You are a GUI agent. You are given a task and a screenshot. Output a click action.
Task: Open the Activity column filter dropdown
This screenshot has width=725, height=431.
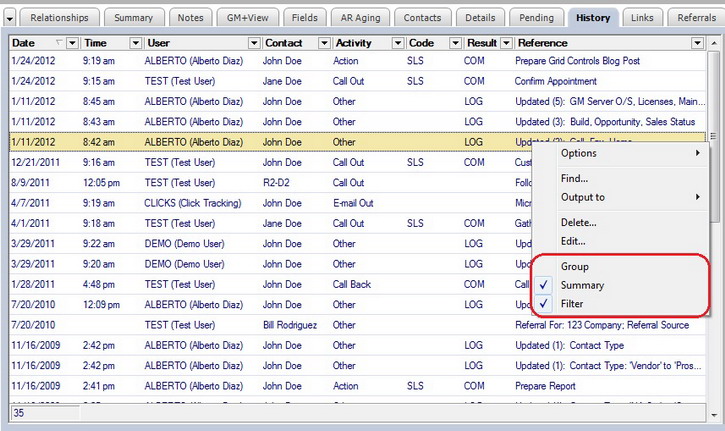pyautogui.click(x=397, y=43)
